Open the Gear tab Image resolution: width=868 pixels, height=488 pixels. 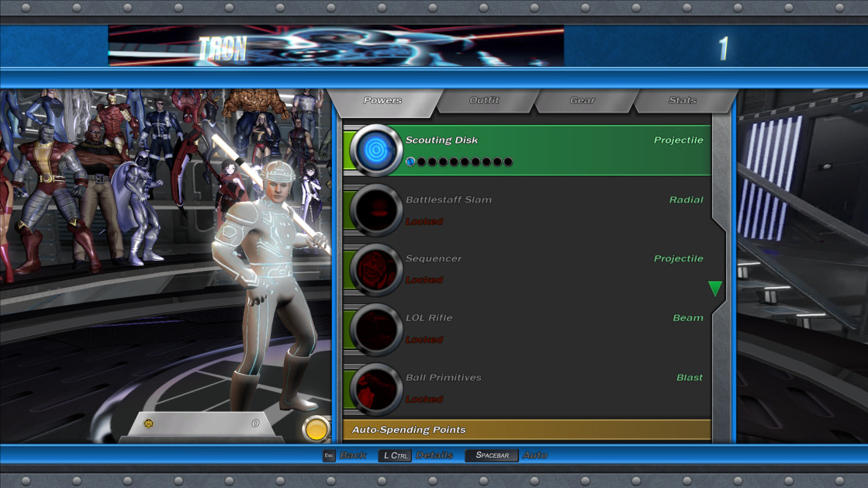[584, 100]
